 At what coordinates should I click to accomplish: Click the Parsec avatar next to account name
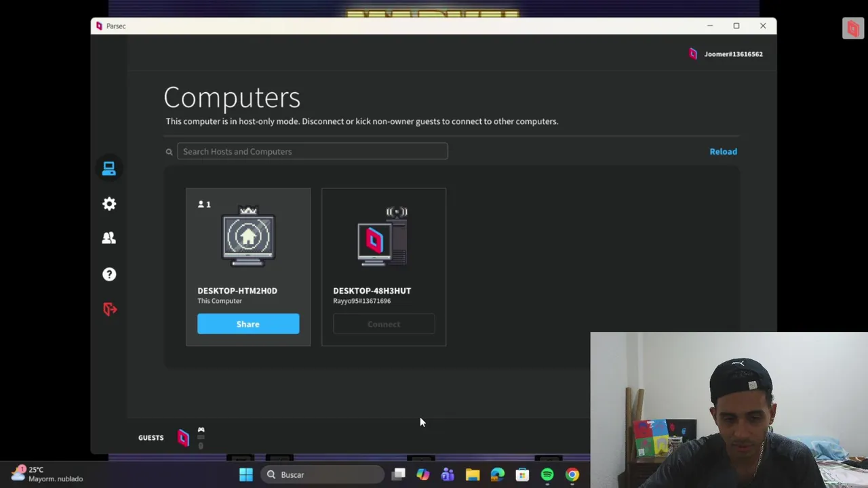692,54
